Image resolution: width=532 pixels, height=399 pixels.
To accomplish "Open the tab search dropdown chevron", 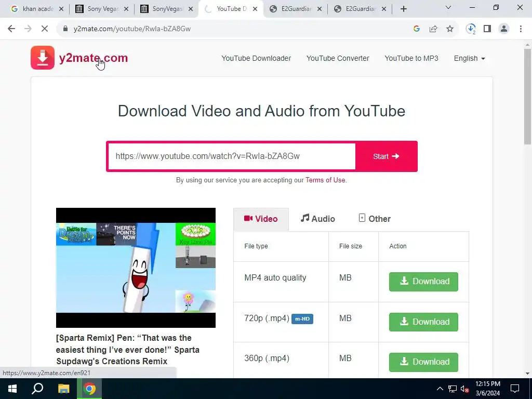I will tap(448, 7).
